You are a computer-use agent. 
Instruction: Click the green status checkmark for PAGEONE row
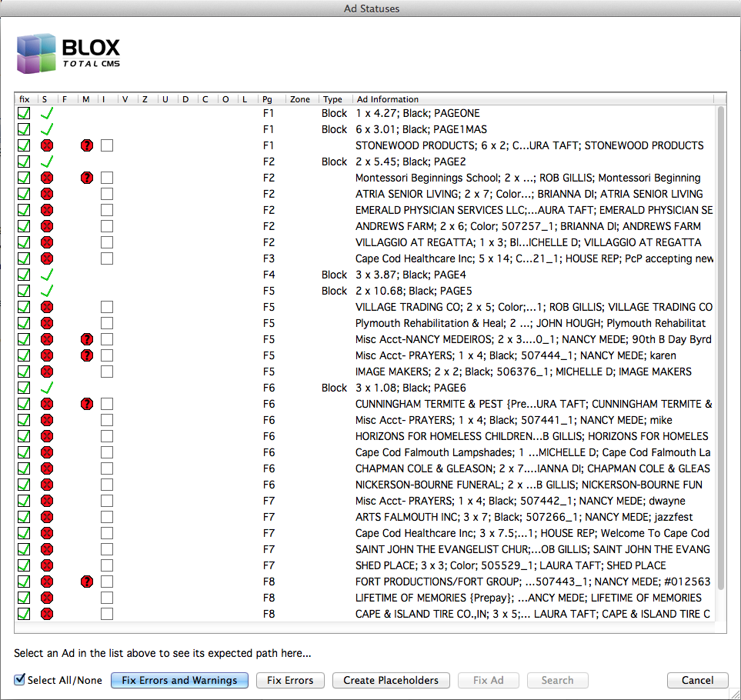(47, 113)
